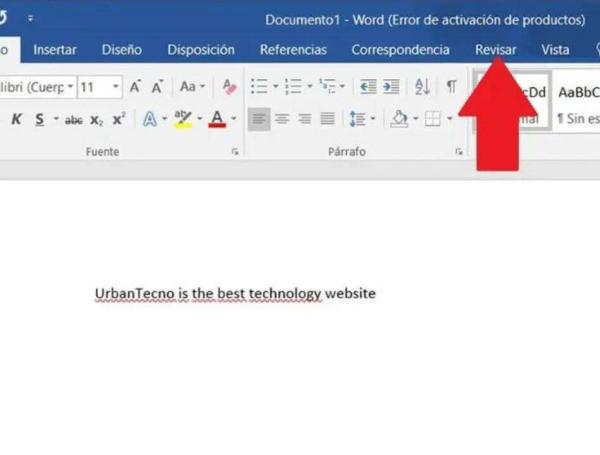Clear all formatting with eraser icon
Image resolution: width=600 pixels, height=455 pixels.
tap(229, 87)
